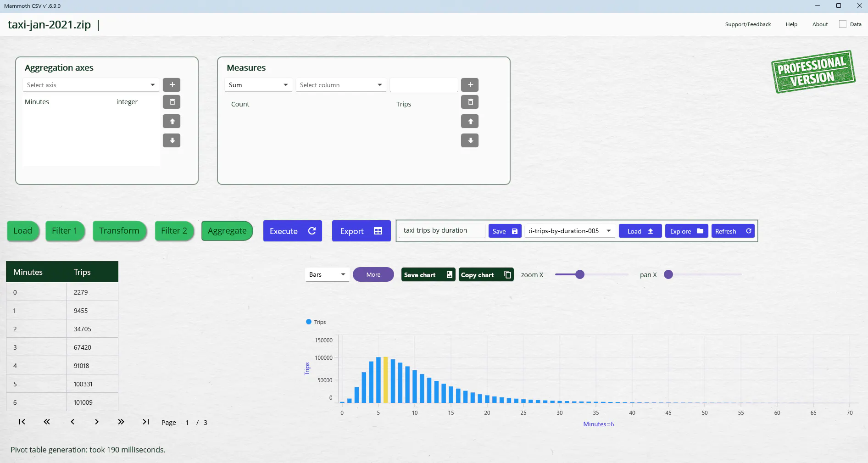Click the highlighted yellow bar at Minutes=6
868x463 pixels.
[386, 380]
